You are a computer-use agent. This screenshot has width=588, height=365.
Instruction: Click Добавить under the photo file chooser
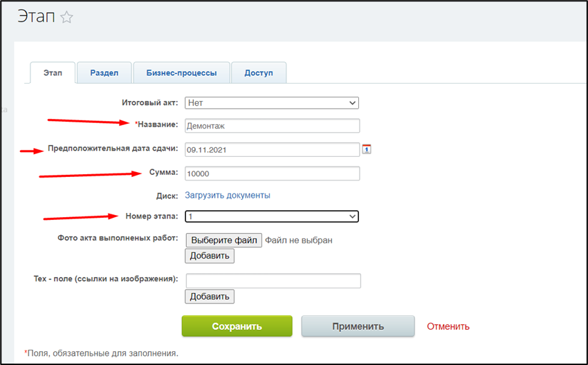tap(210, 256)
